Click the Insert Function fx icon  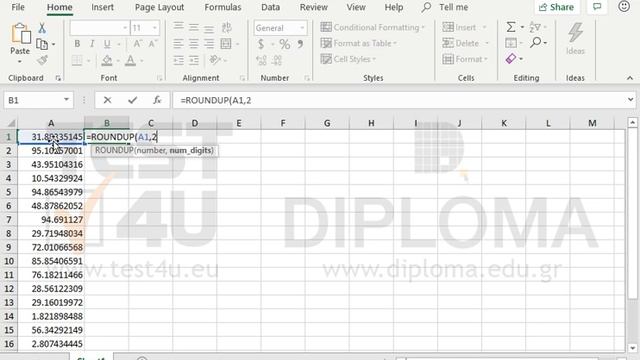pyautogui.click(x=157, y=100)
